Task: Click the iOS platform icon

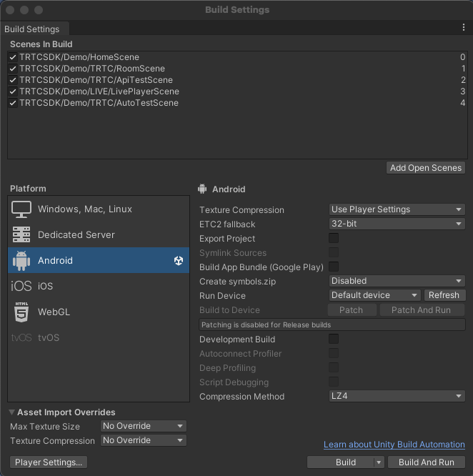Action: tap(21, 287)
